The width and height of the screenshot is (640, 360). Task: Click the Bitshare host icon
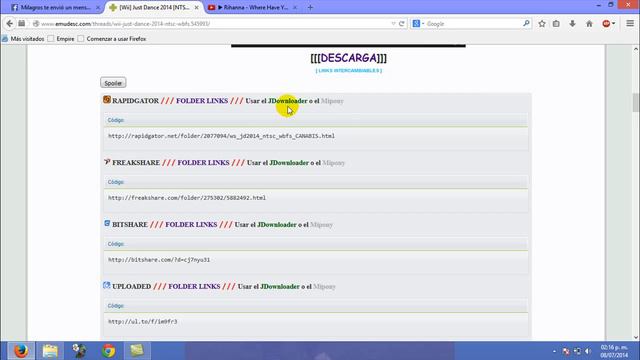107,223
